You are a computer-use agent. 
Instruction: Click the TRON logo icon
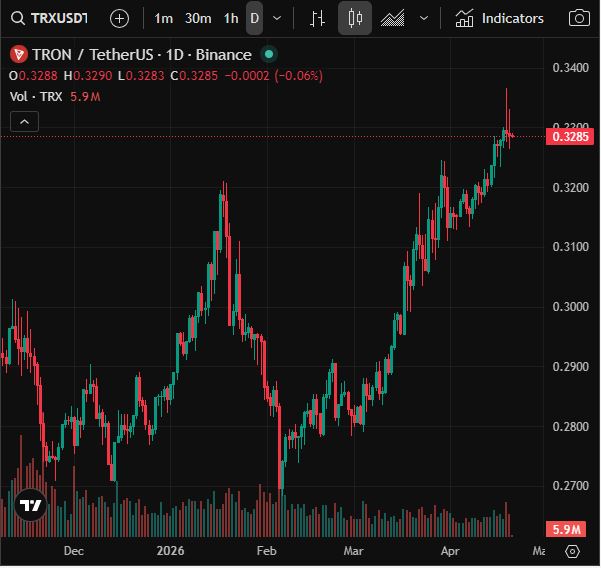tap(19, 54)
